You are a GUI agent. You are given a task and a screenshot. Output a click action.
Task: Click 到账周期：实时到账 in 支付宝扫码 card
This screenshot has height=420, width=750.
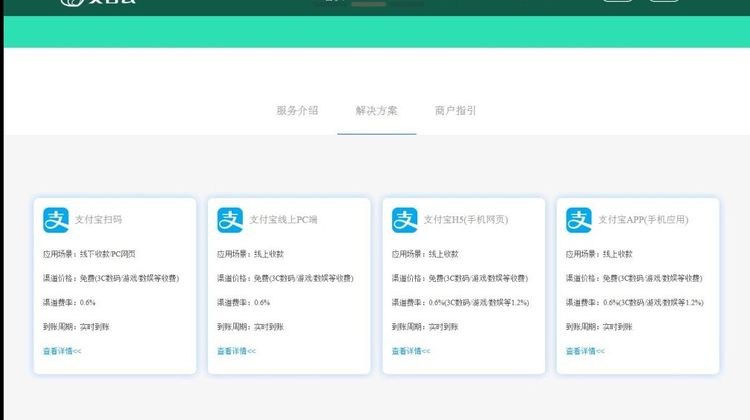pos(77,327)
